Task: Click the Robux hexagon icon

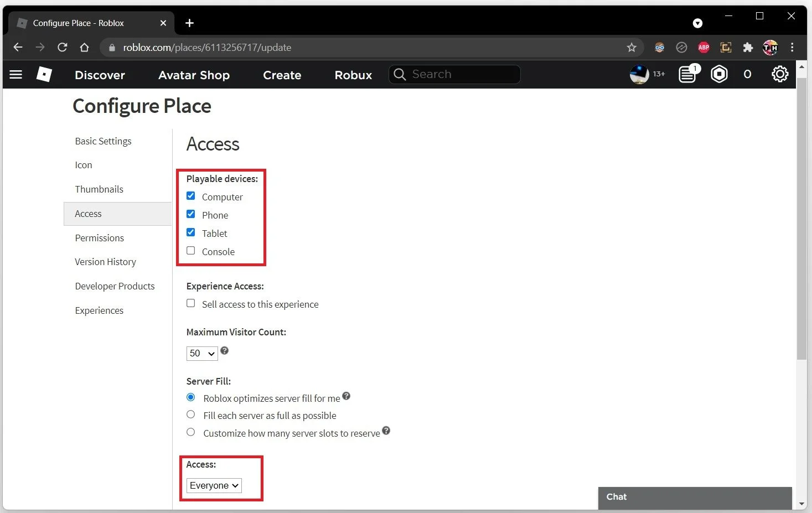Action: [x=719, y=74]
